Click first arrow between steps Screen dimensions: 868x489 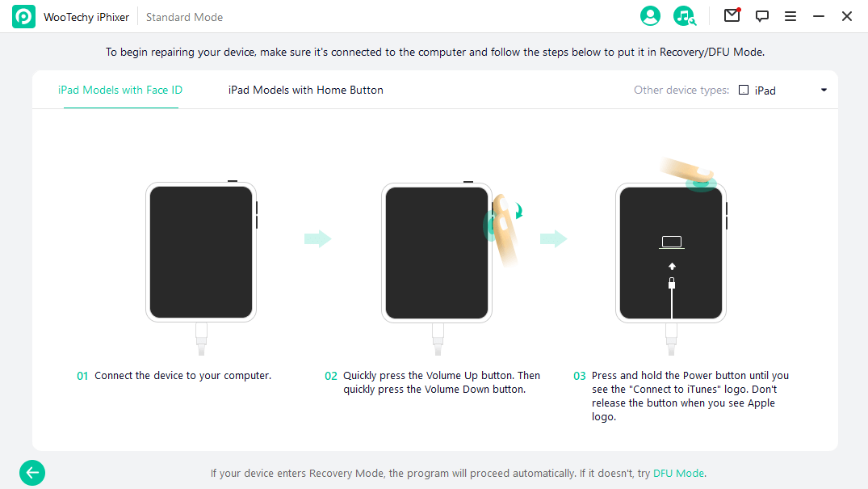coord(318,239)
